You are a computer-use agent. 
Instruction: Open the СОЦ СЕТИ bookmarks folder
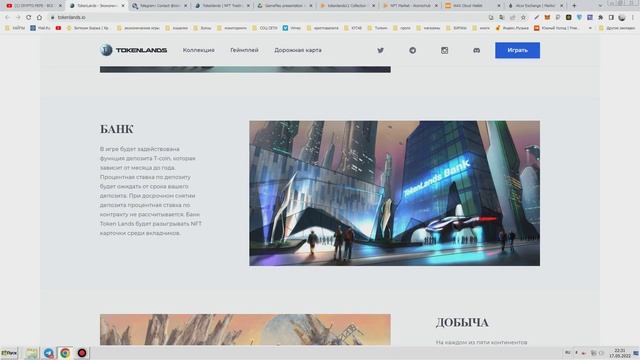[x=264, y=28]
